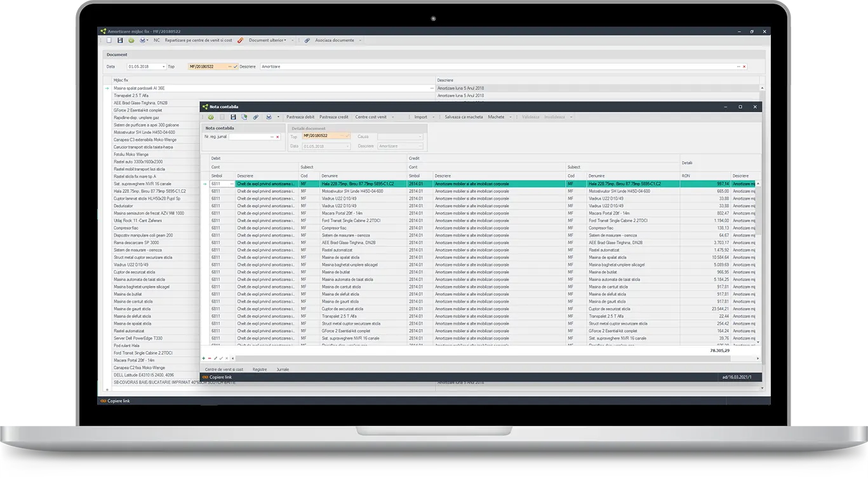This screenshot has height=478, width=868.
Task: Click the total 78.305,29 value
Action: (719, 350)
